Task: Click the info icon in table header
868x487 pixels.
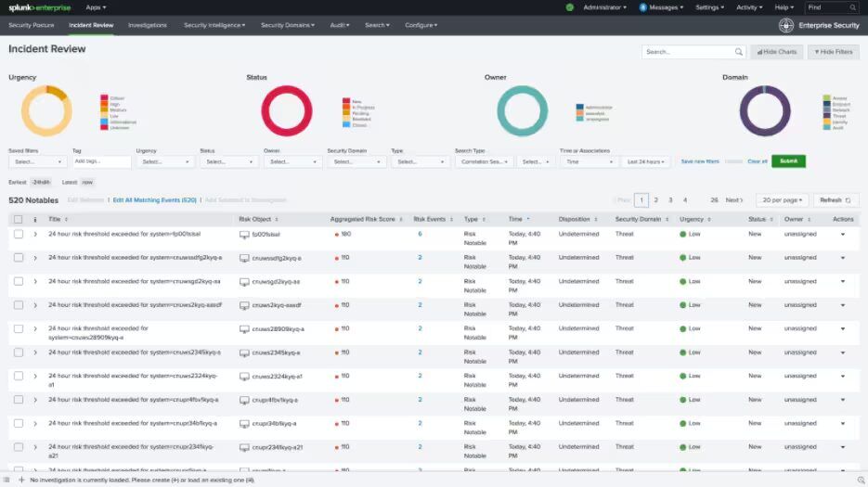Action: point(35,220)
